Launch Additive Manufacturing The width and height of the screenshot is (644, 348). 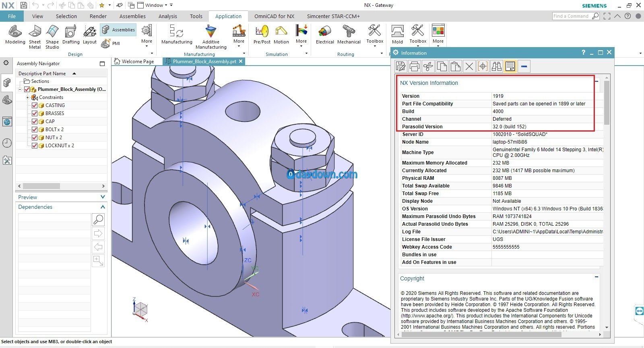[211, 37]
